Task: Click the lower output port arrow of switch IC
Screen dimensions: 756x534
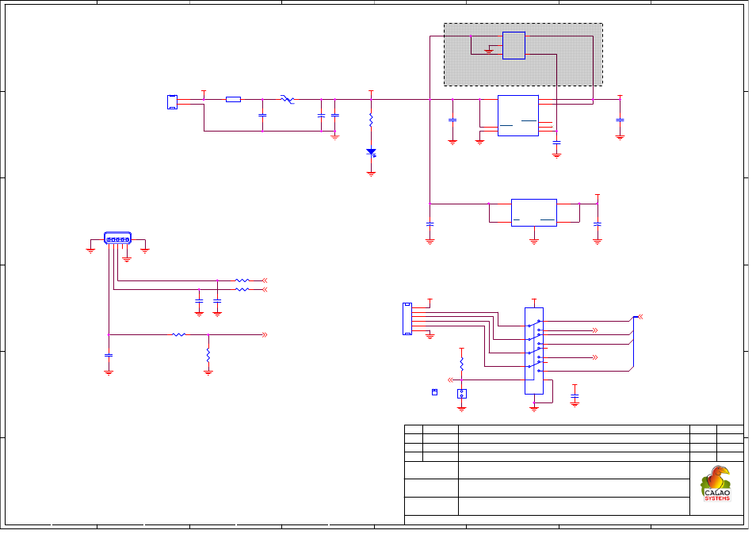Action: pyautogui.click(x=595, y=357)
